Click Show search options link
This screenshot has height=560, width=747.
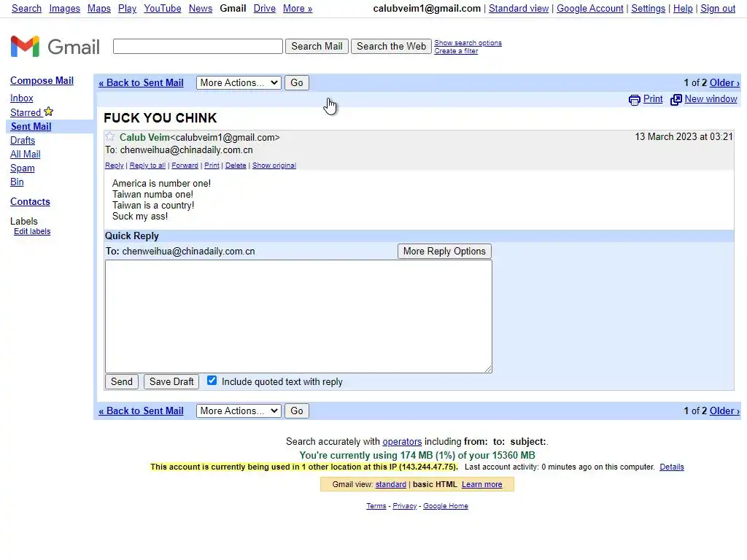coord(468,43)
